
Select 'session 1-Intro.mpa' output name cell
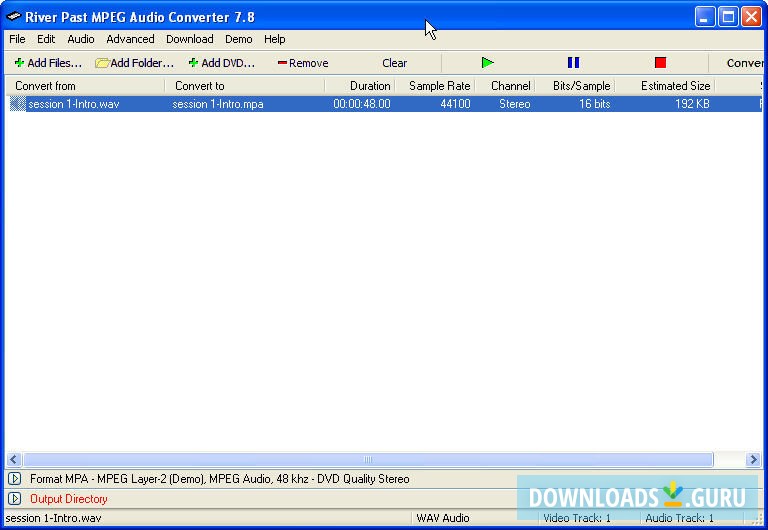[x=218, y=104]
